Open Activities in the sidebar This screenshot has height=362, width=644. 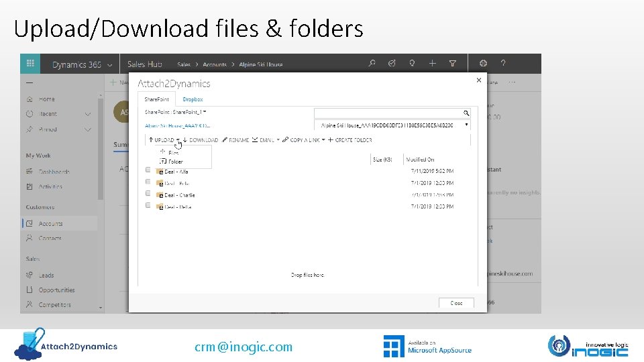click(50, 186)
